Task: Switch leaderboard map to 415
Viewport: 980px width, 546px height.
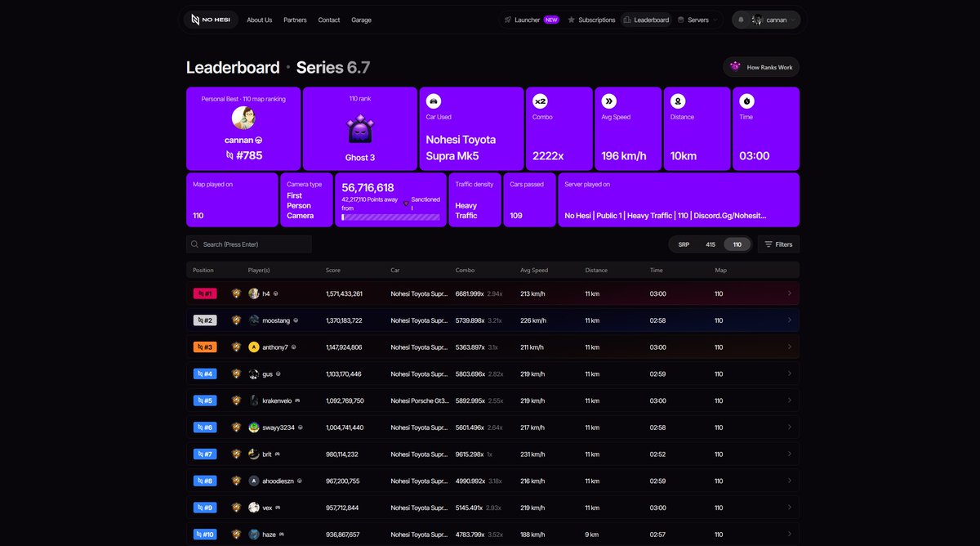Action: click(710, 244)
